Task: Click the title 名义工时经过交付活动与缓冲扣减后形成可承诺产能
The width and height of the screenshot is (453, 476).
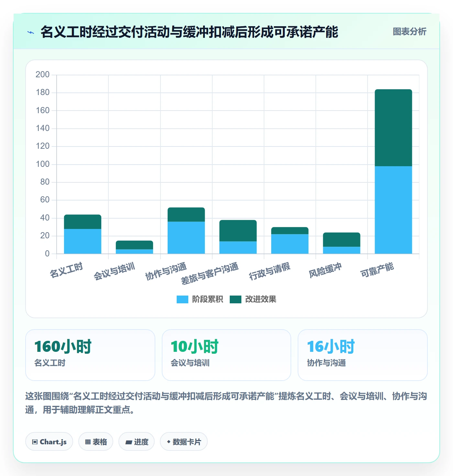Action: coord(189,32)
